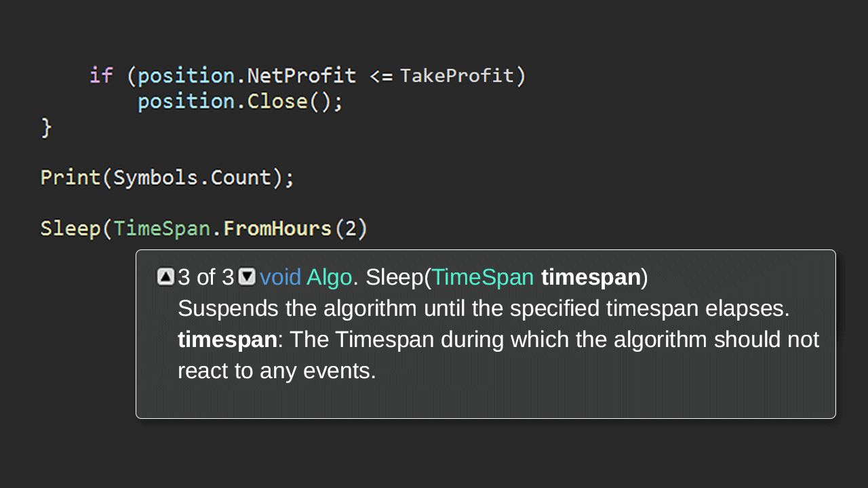Image resolution: width=868 pixels, height=488 pixels.
Task: Click the Sleep method name in code
Action: pyautogui.click(x=71, y=228)
